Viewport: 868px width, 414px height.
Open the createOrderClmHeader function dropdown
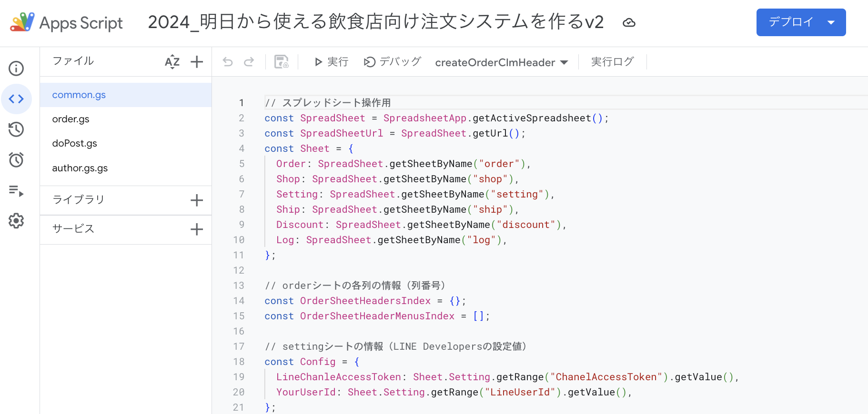pos(502,62)
